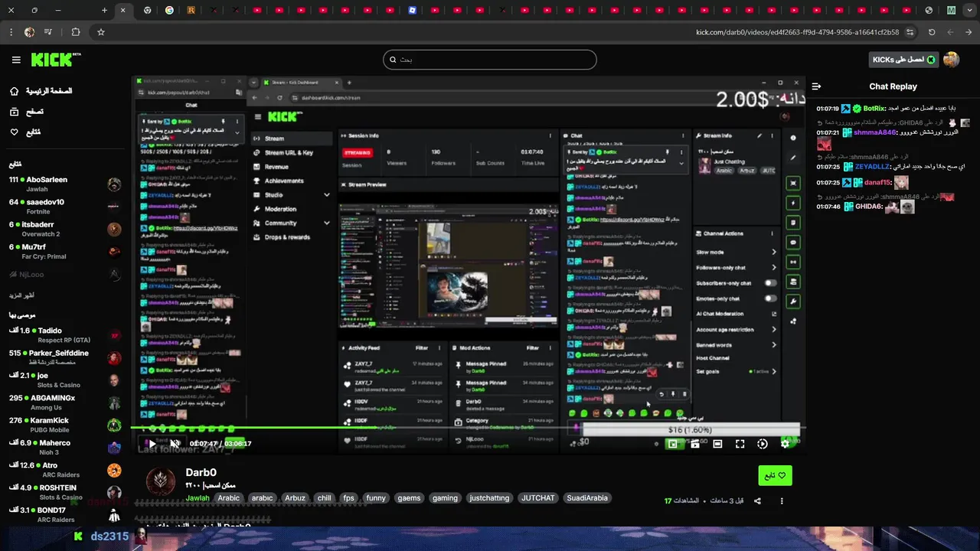Open Maherco Nioh 3 channel
This screenshot has height=551, width=980.
(65, 447)
